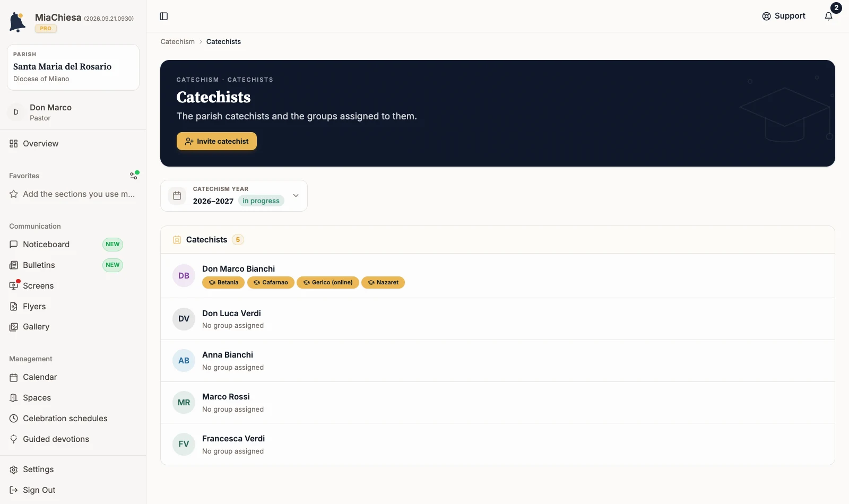Click the Flyers file icon

click(14, 307)
